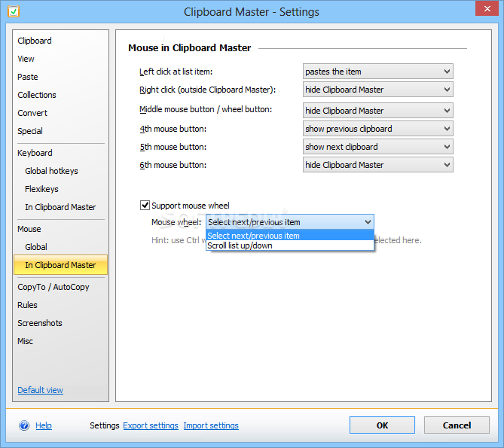Viewport: 504px width, 448px height.
Task: Select In Clipboard Master under Keyboard
Action: point(60,207)
